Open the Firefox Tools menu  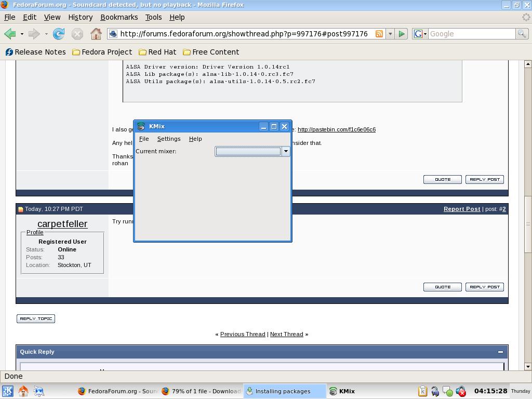tap(153, 17)
